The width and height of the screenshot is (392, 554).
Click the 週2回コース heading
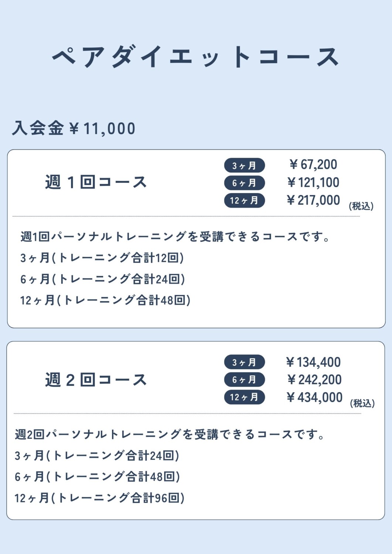point(96,380)
